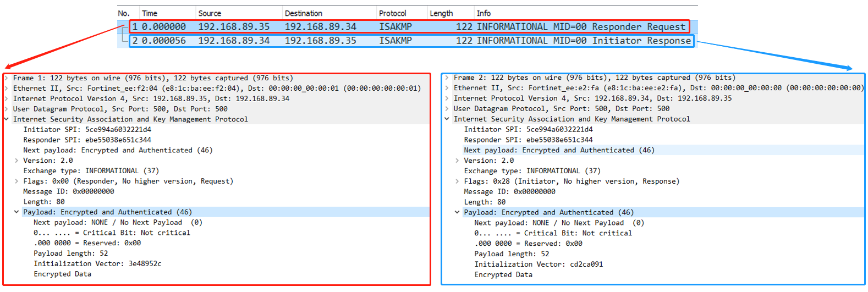Screen dimensions: 868x292
Task: Select Message ID field in Frame 1 details
Action: pos(69,191)
